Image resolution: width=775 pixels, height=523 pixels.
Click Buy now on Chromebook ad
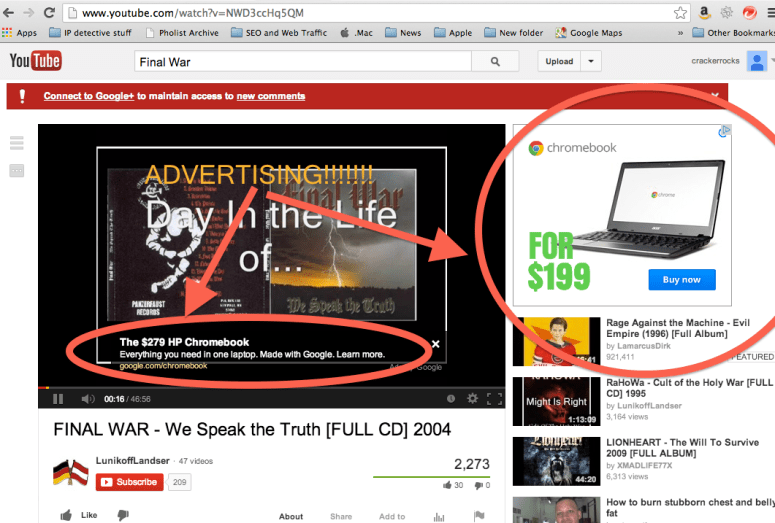click(682, 279)
